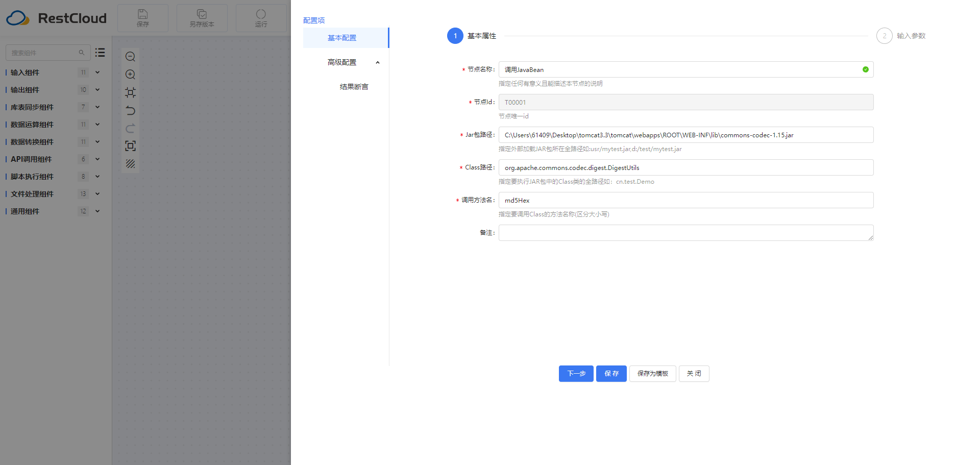Click the 输入组件 category label

pos(25,72)
